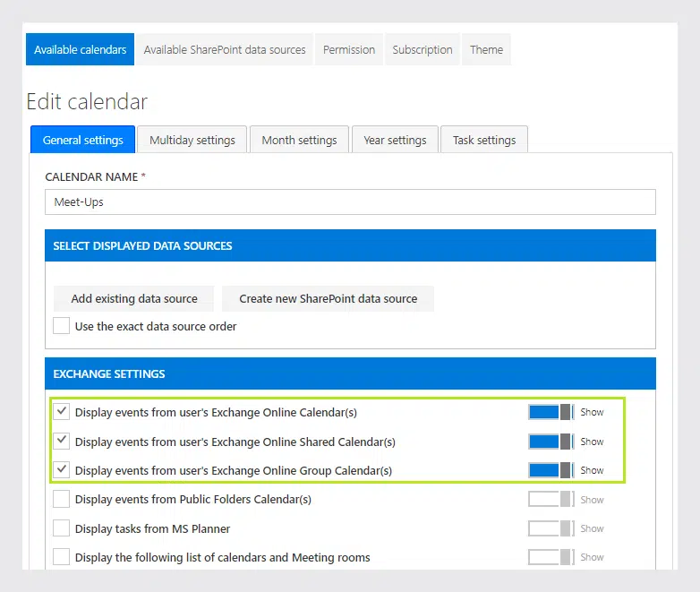Check Display events from Public Folders Calendar(s)
Screen dimensions: 700x592
pyautogui.click(x=61, y=499)
